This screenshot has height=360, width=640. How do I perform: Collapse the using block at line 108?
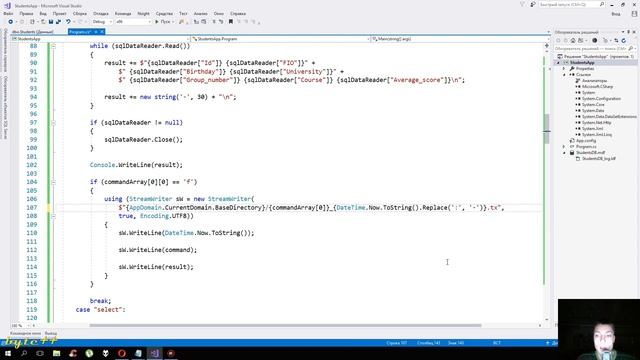click(x=53, y=216)
